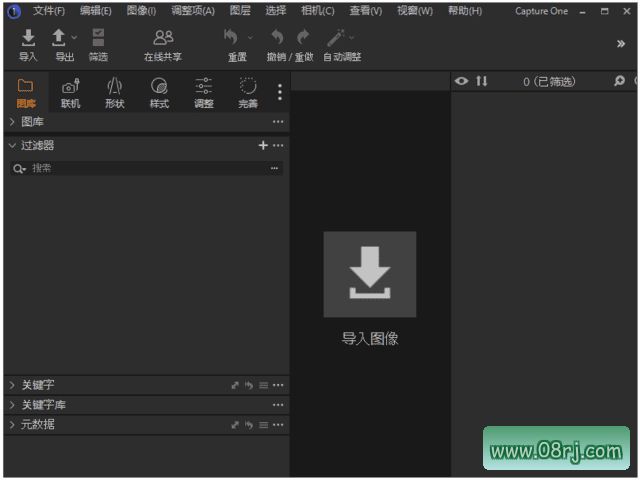Expand the 图库 panel
Viewport: 640px width, 480px height.
(x=12, y=122)
